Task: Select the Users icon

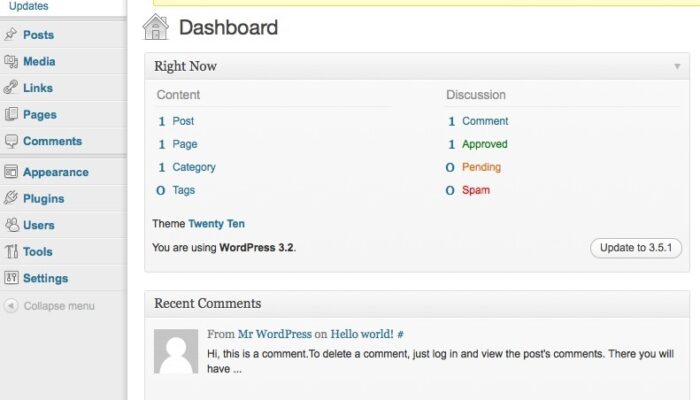Action: coord(12,225)
